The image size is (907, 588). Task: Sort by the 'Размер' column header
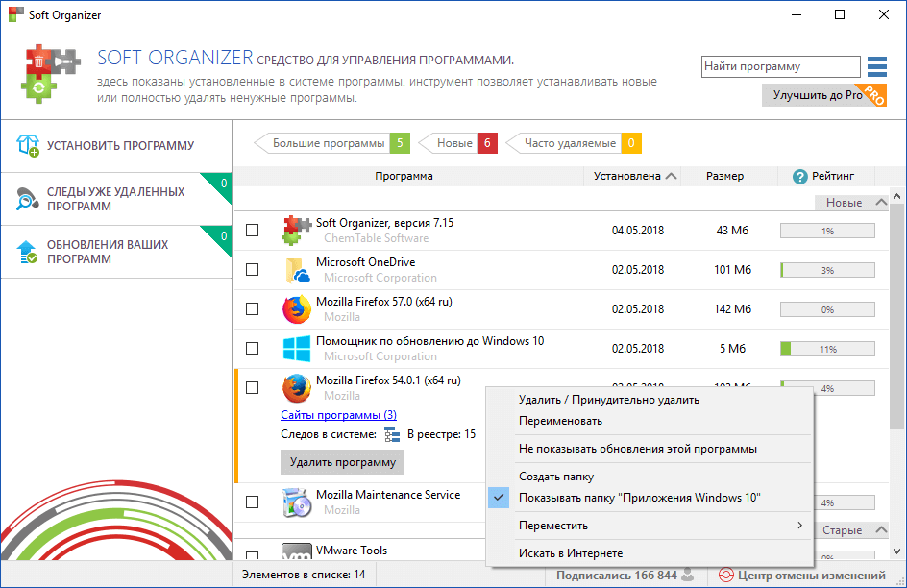[724, 176]
